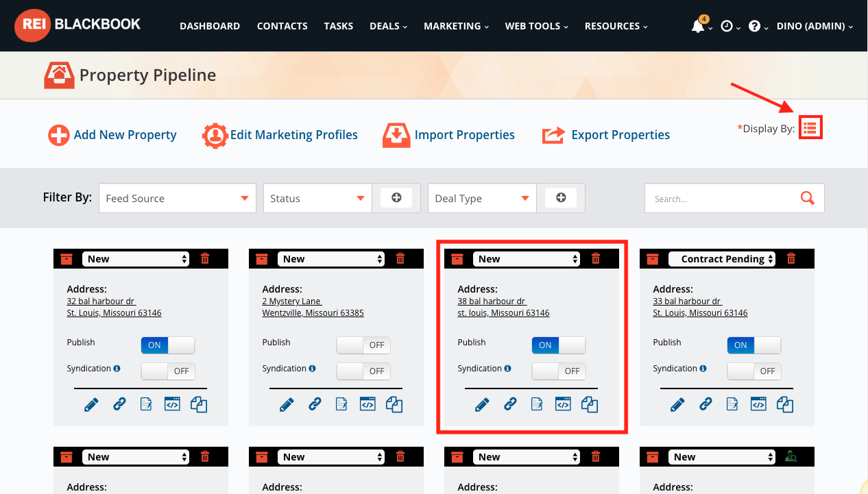Click the REI BlackBook logo
This screenshot has height=494, width=868.
point(77,25)
